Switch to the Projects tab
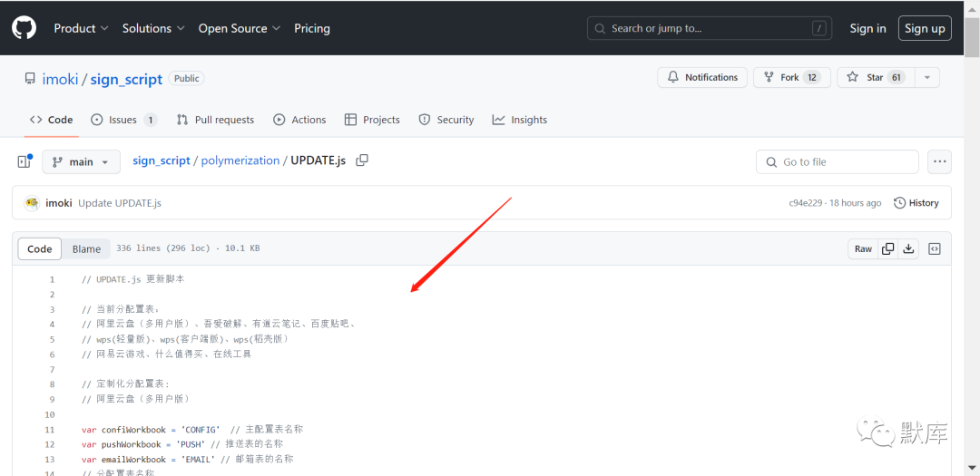This screenshot has width=980, height=476. click(372, 120)
